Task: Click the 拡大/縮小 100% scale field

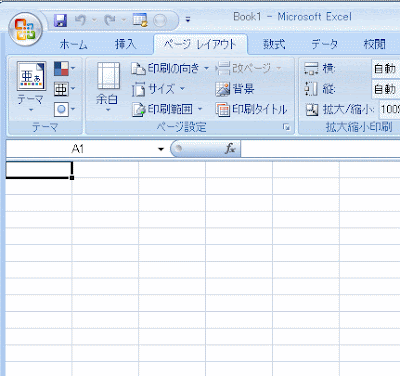Action: [390, 109]
